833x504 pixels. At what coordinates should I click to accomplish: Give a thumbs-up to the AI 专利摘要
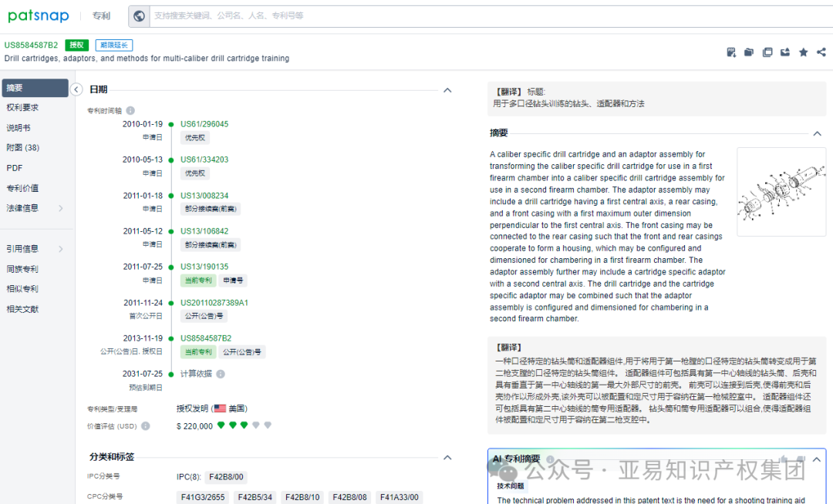pyautogui.click(x=783, y=459)
